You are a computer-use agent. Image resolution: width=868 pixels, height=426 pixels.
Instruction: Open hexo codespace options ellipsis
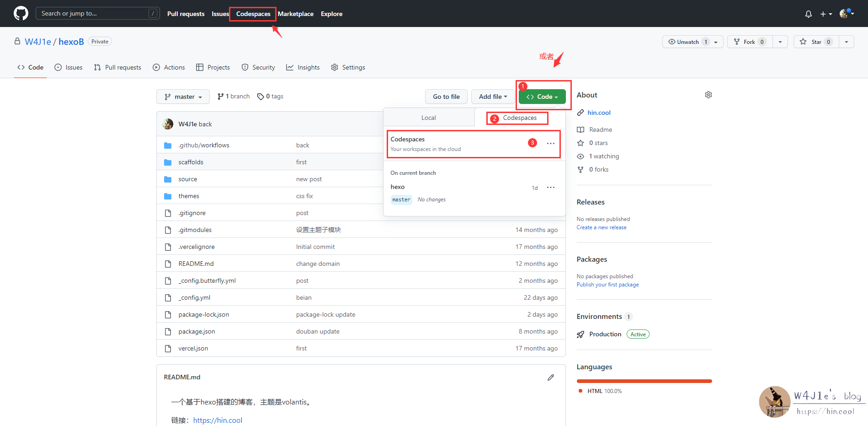(550, 188)
